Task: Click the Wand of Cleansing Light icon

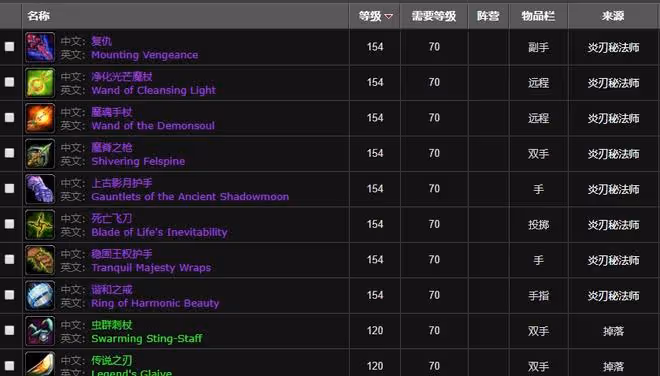Action: coord(40,83)
